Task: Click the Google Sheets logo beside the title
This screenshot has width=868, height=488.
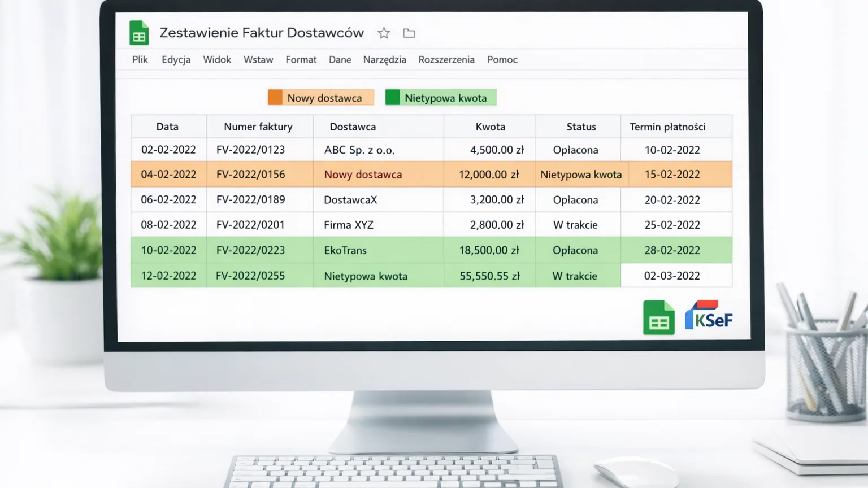Action: [139, 33]
